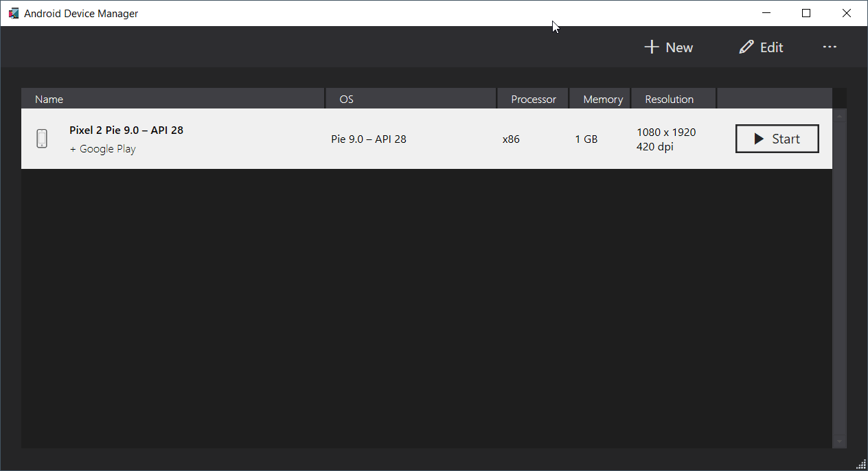Create a new Android device with New

pos(668,47)
